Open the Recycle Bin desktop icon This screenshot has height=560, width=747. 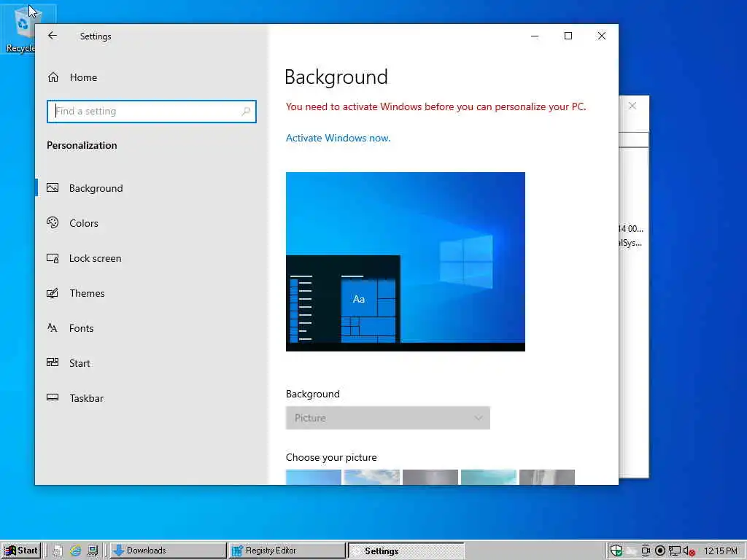pyautogui.click(x=21, y=28)
